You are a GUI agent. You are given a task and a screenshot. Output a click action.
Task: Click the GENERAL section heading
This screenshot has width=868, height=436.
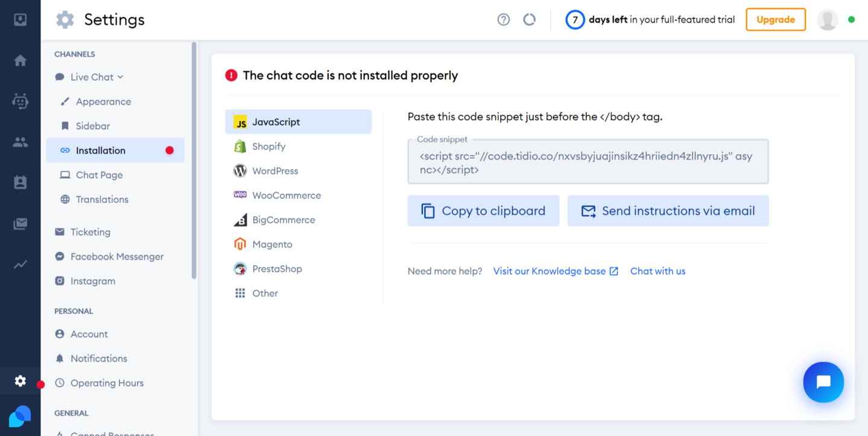pos(71,414)
